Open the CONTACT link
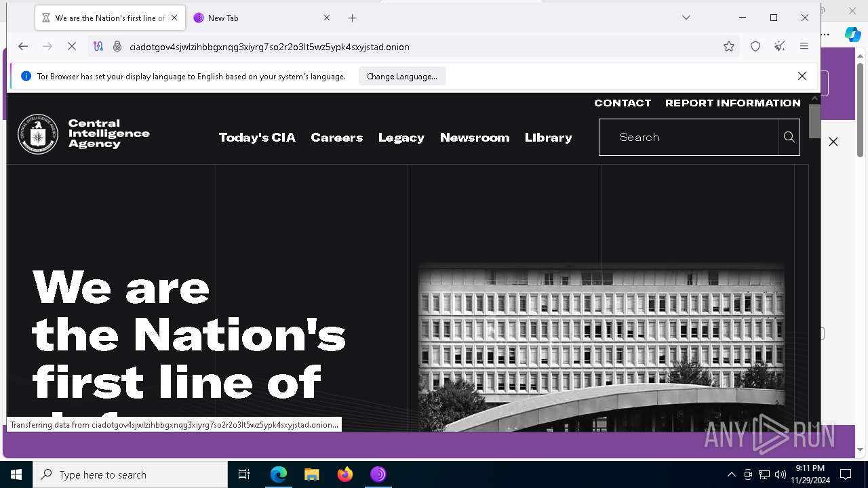Image resolution: width=868 pixels, height=488 pixels. tap(623, 103)
